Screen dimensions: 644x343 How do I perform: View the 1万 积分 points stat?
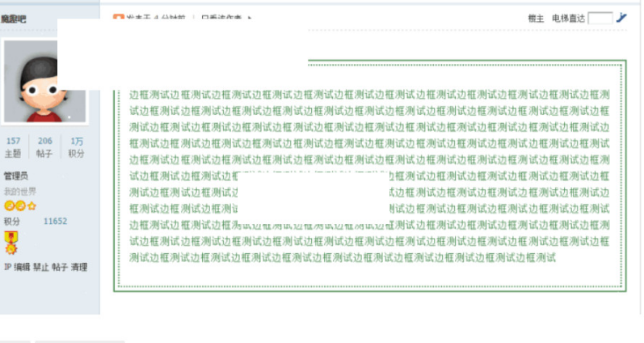(x=76, y=146)
